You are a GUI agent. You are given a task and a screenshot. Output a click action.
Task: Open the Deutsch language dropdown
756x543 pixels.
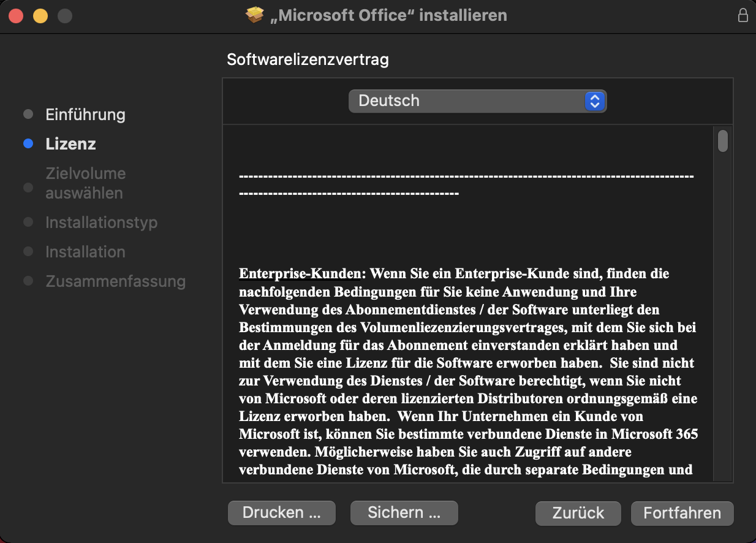[477, 101]
